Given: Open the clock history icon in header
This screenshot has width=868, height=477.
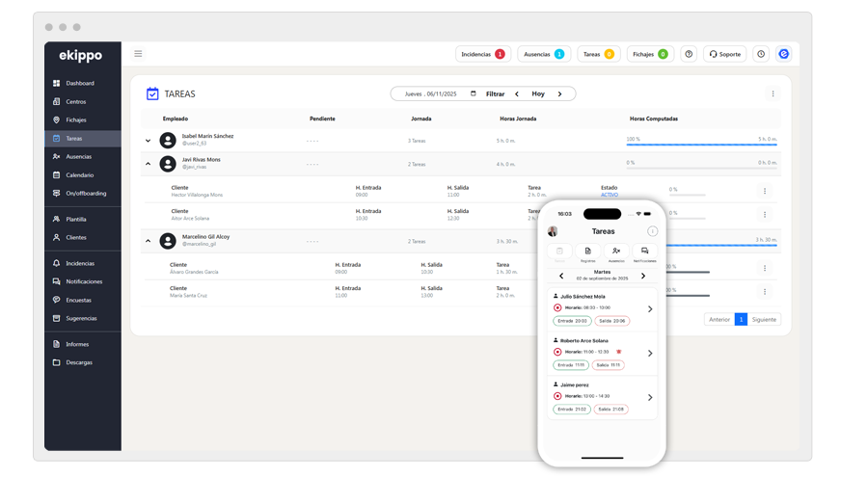Looking at the screenshot, I should (x=761, y=54).
